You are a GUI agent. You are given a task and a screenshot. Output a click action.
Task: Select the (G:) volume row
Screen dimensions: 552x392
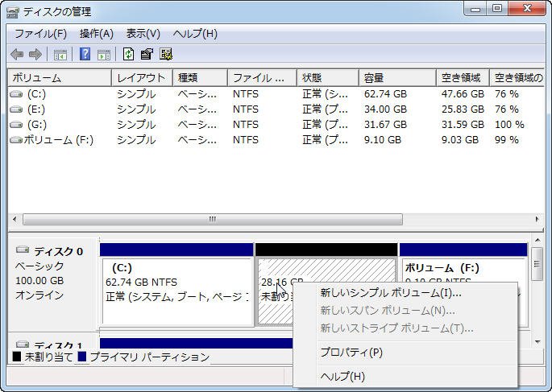click(x=276, y=125)
